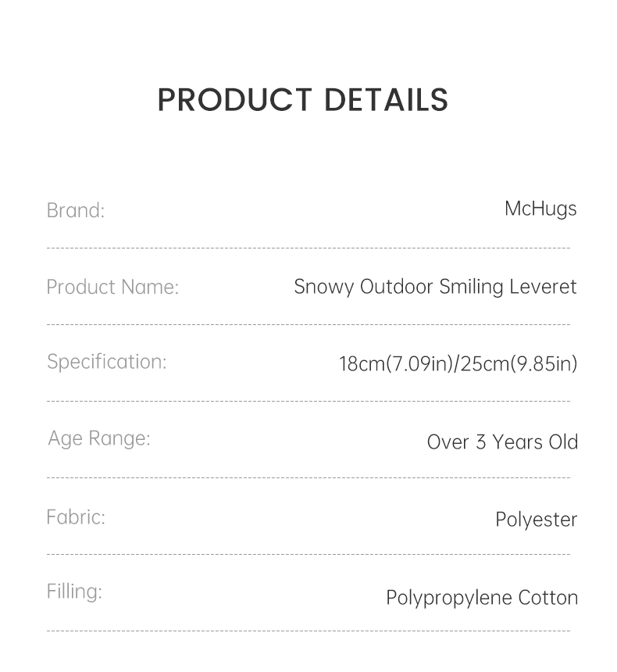This screenshot has width=617, height=672.
Task: Click the Filling: label
Action: 74,592
